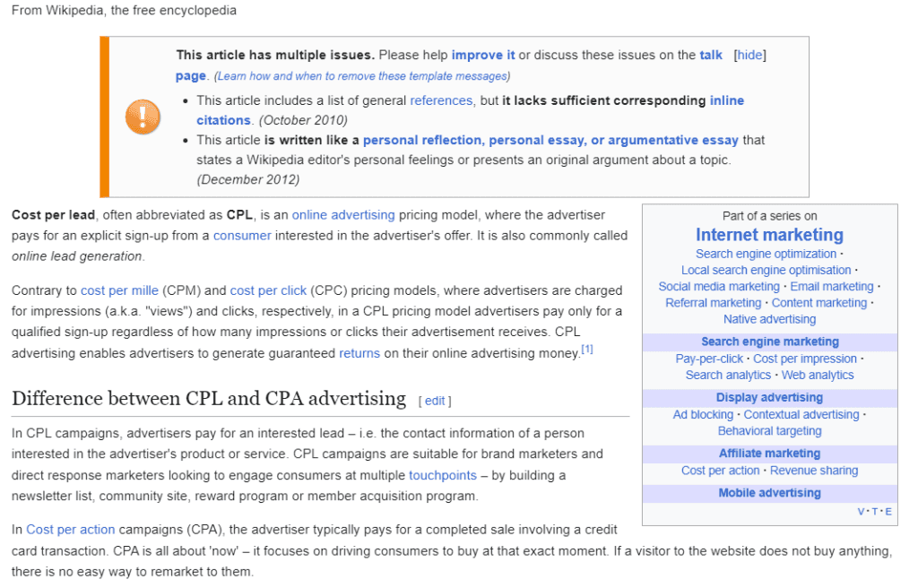Open the 'personal reflection, personal essay' link

click(x=550, y=140)
